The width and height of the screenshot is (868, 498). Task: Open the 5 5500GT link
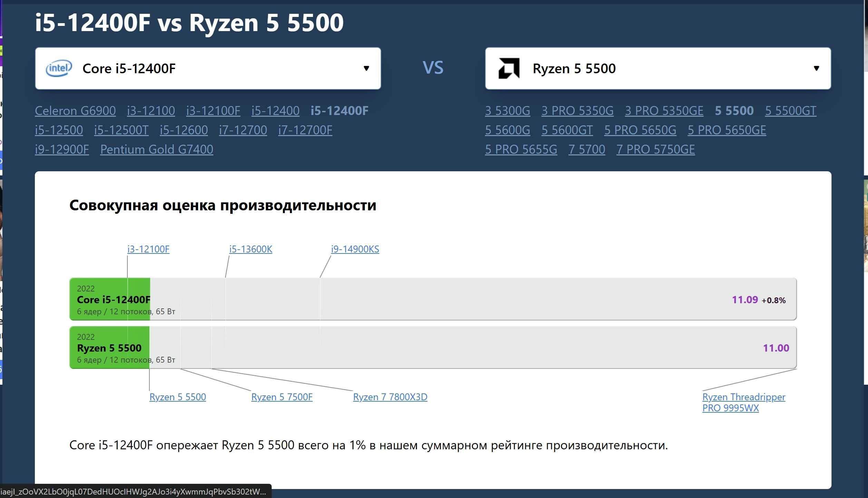pyautogui.click(x=791, y=111)
